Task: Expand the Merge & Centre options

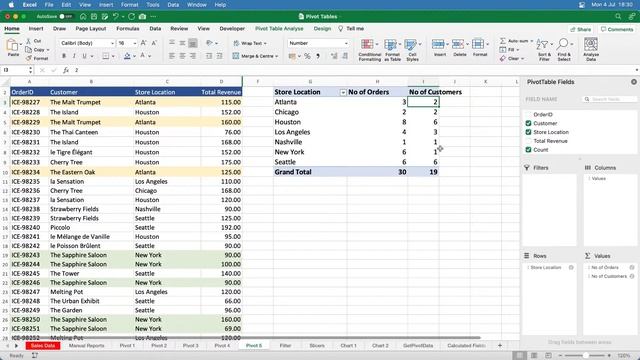Action: pyautogui.click(x=276, y=56)
